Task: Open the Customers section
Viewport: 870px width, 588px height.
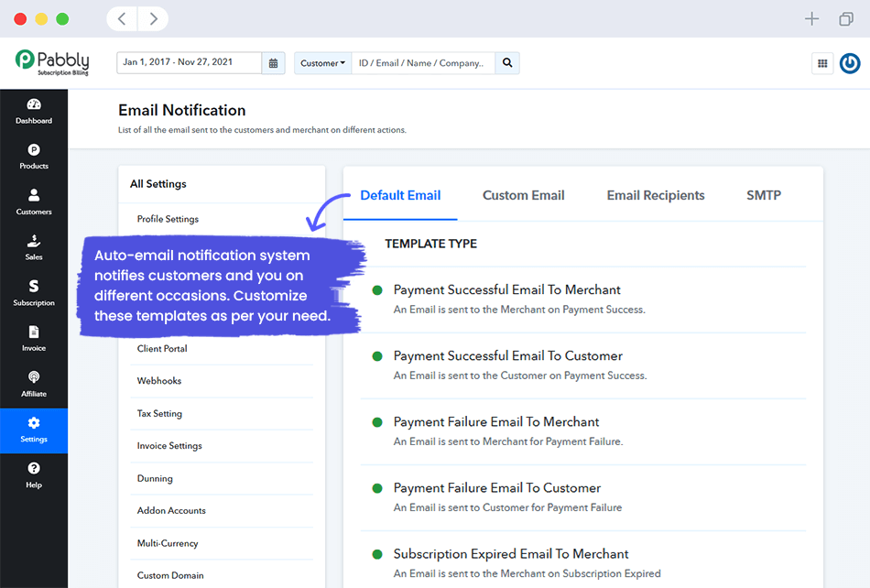Action: point(34,203)
